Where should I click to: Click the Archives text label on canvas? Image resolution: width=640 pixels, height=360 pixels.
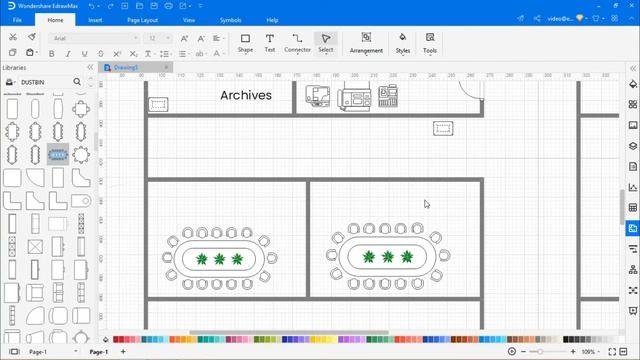tap(246, 95)
